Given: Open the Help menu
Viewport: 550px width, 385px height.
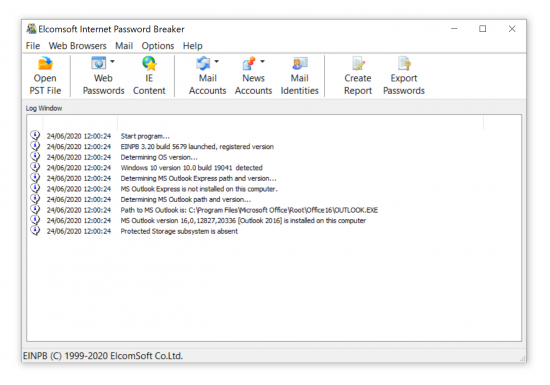Looking at the screenshot, I should click(193, 46).
